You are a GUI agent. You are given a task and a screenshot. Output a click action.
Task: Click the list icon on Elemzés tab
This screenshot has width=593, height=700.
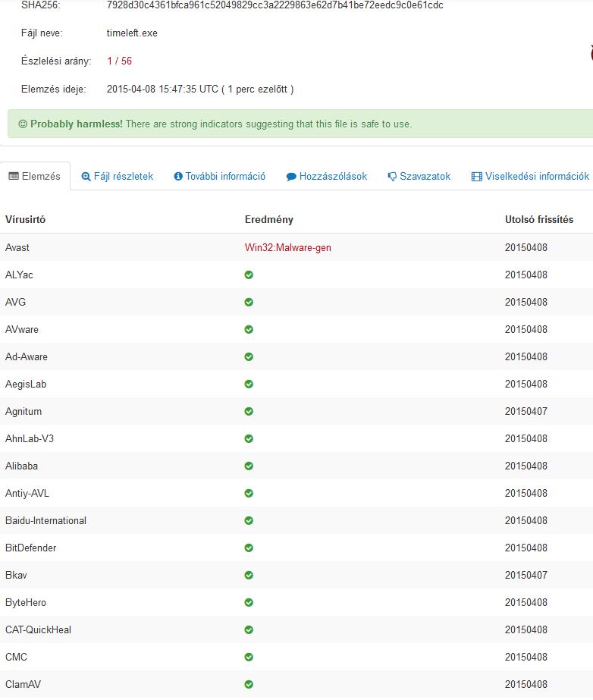click(14, 177)
